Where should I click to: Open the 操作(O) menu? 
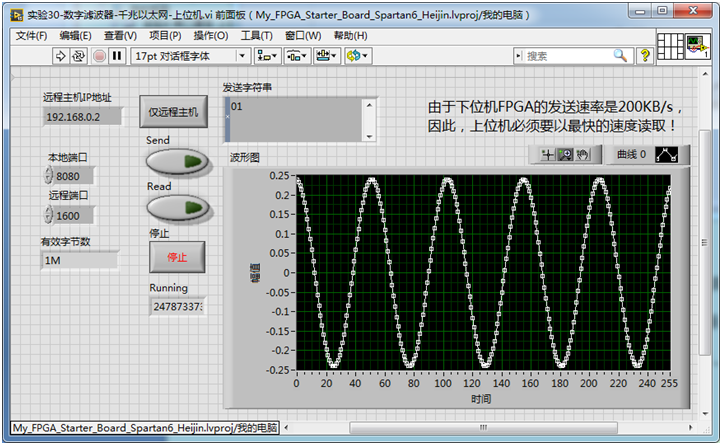click(210, 36)
